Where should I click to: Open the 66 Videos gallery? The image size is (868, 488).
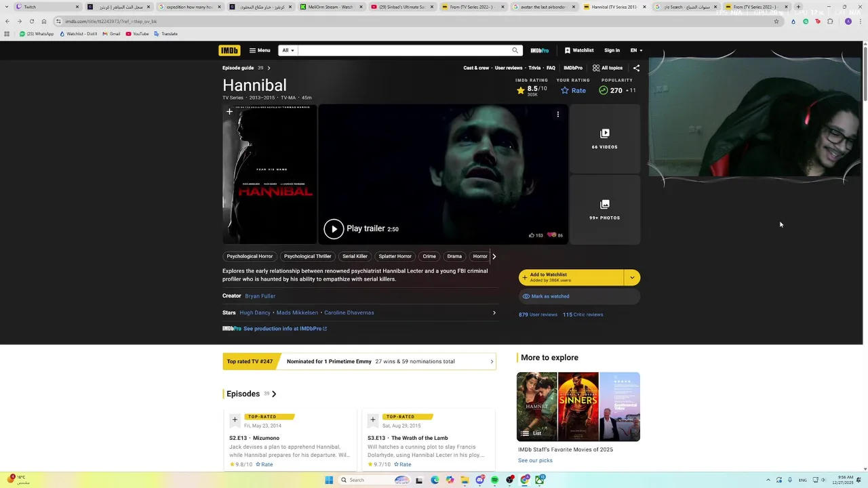pos(604,139)
